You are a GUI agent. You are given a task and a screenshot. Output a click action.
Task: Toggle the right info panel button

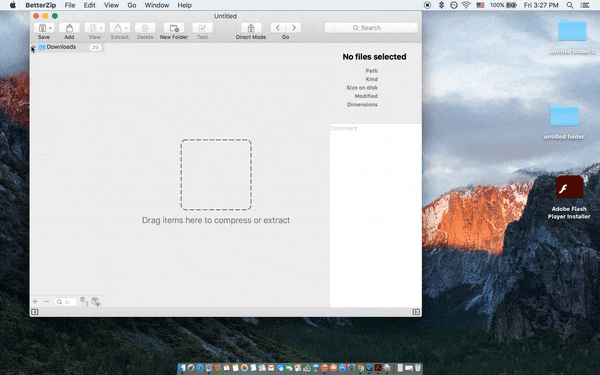tap(416, 312)
